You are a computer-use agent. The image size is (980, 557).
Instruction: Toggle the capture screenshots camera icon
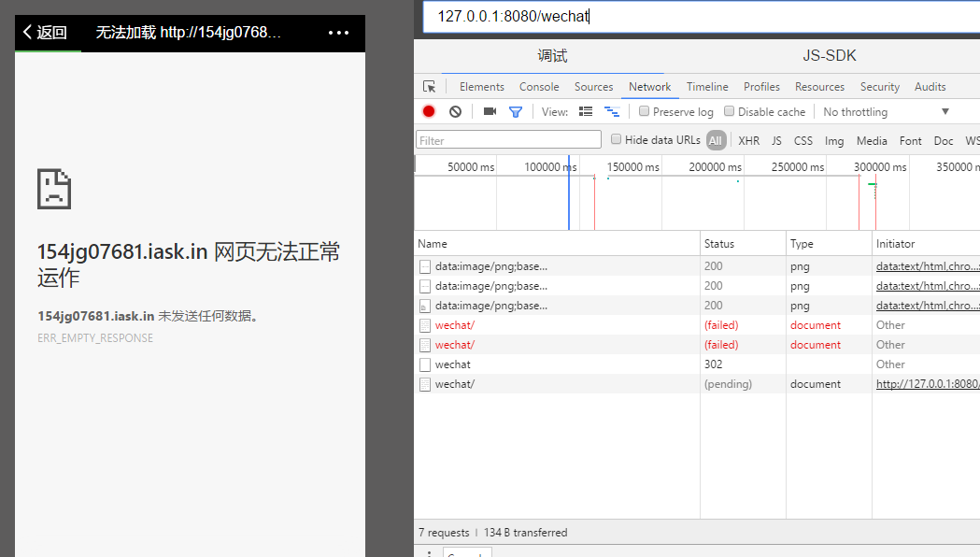coord(490,111)
